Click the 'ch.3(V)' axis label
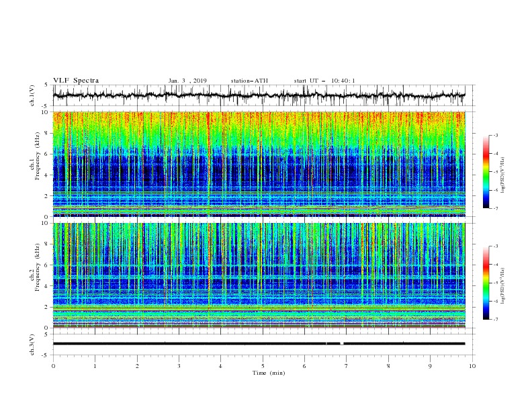This screenshot has width=532, height=411. (32, 345)
